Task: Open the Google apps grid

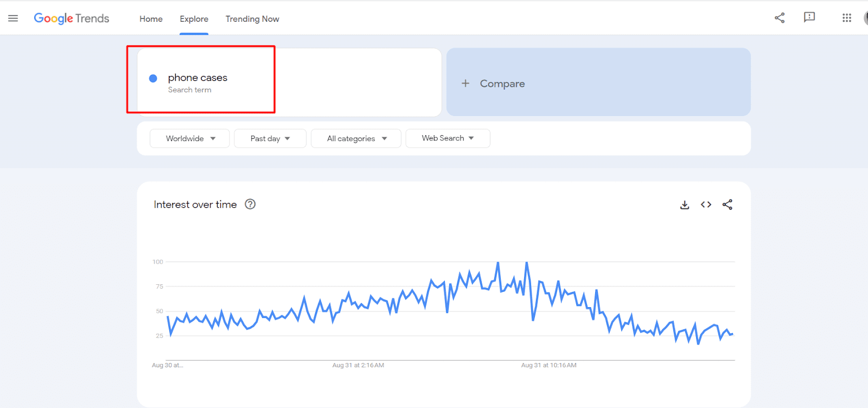Action: [847, 18]
